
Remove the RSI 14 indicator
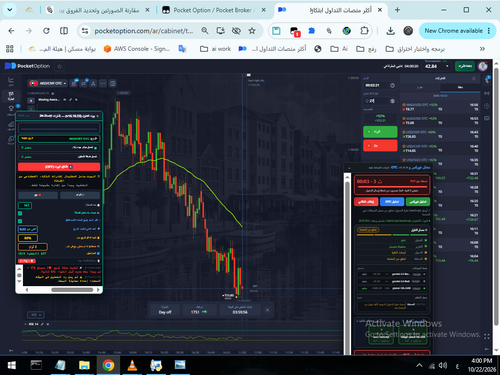click(x=48, y=324)
